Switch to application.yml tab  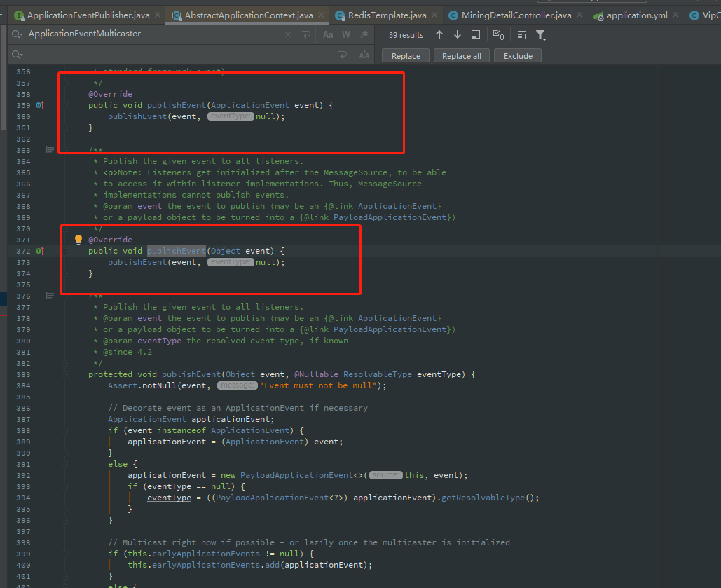(x=637, y=15)
